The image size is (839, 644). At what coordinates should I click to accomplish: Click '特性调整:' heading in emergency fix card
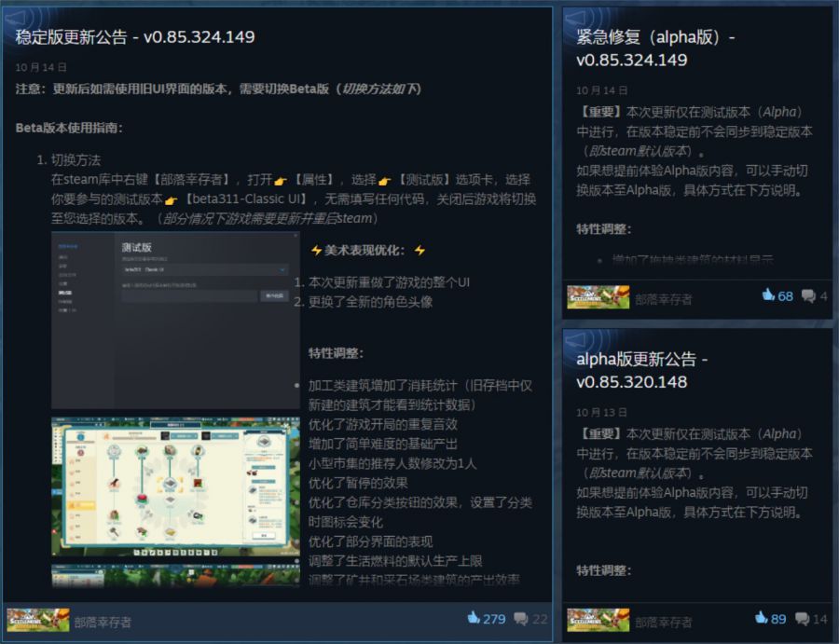pyautogui.click(x=603, y=229)
